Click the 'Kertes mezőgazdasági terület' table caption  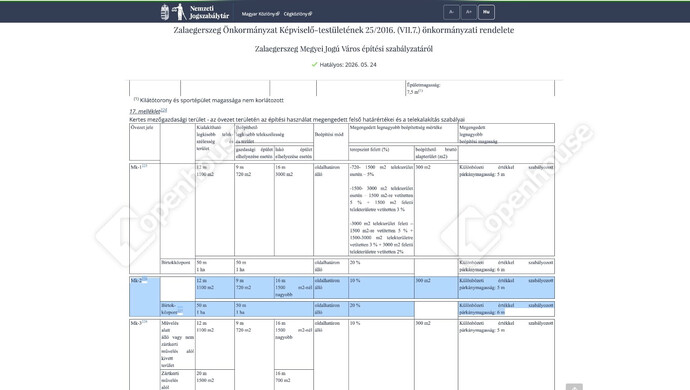297,119
